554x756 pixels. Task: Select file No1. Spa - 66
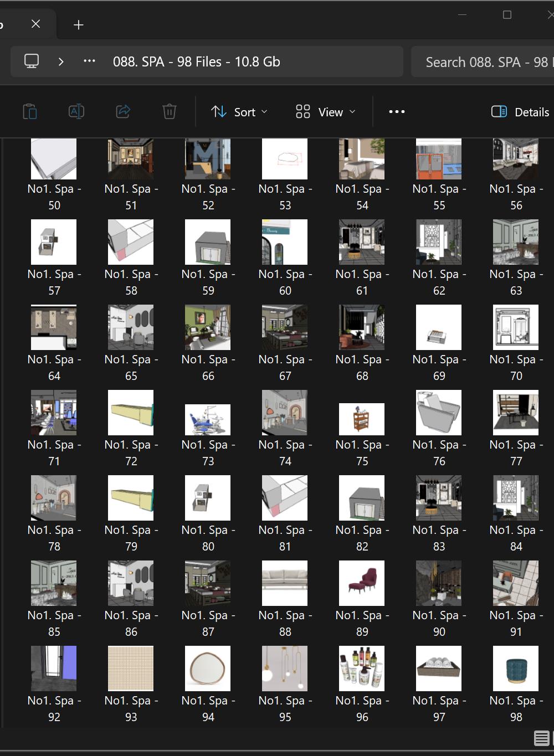[x=208, y=344]
